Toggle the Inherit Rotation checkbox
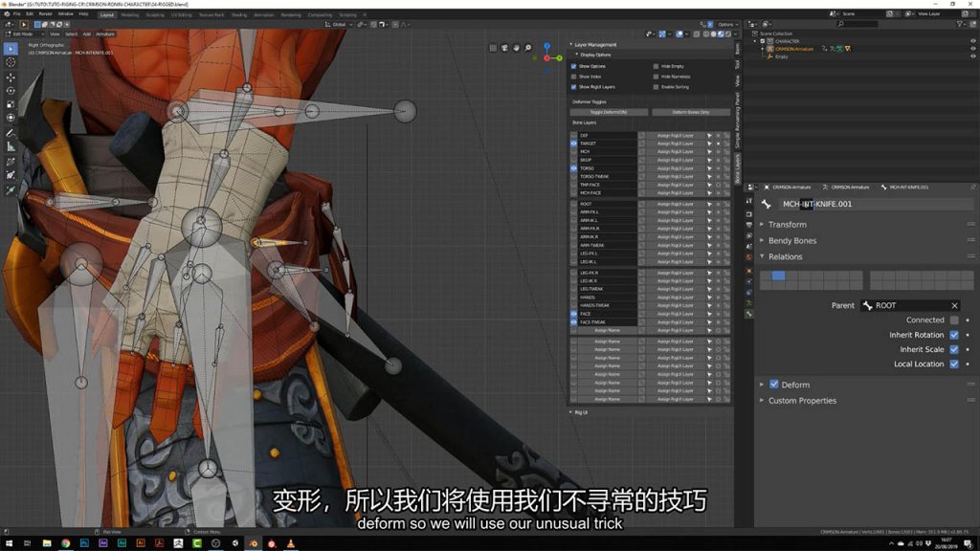The image size is (980, 551). point(954,335)
